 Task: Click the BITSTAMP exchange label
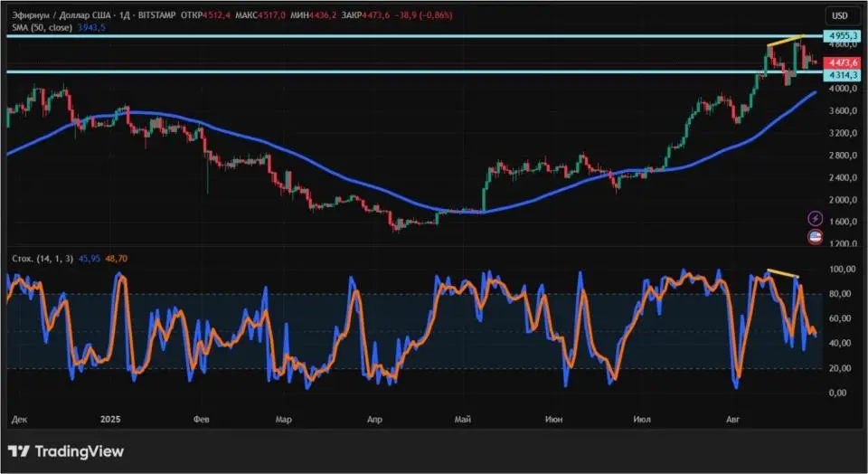pyautogui.click(x=155, y=15)
